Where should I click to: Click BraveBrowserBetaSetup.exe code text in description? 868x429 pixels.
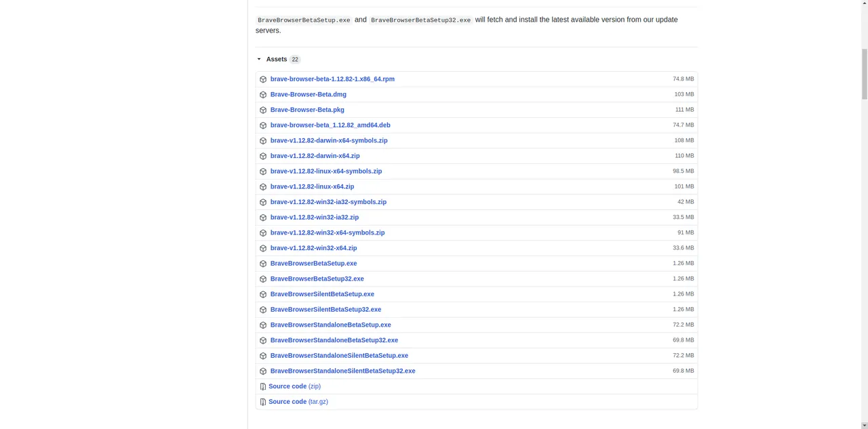point(304,20)
